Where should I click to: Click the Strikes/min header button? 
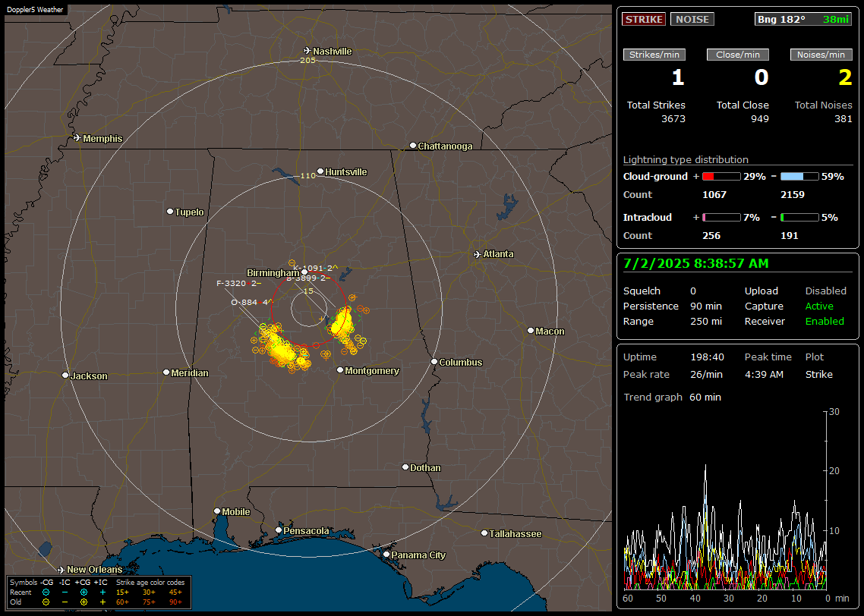click(x=654, y=55)
